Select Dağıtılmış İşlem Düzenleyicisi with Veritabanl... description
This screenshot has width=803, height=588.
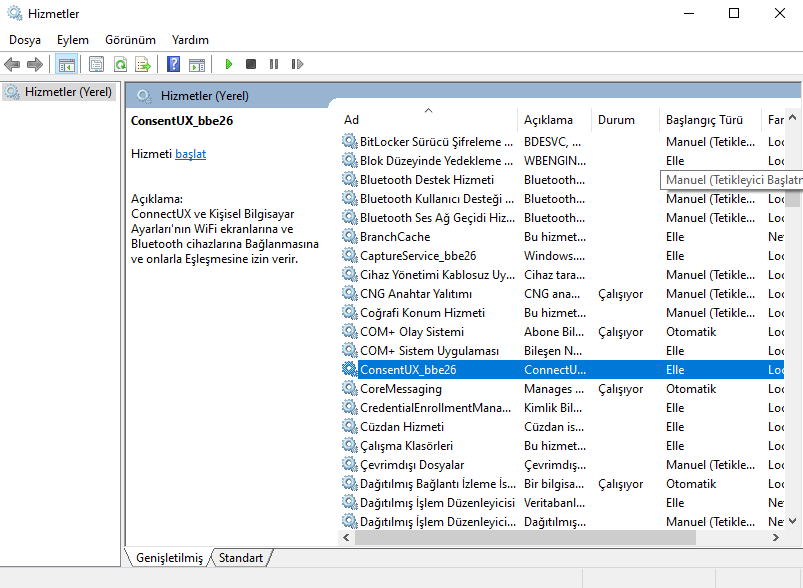(562, 502)
